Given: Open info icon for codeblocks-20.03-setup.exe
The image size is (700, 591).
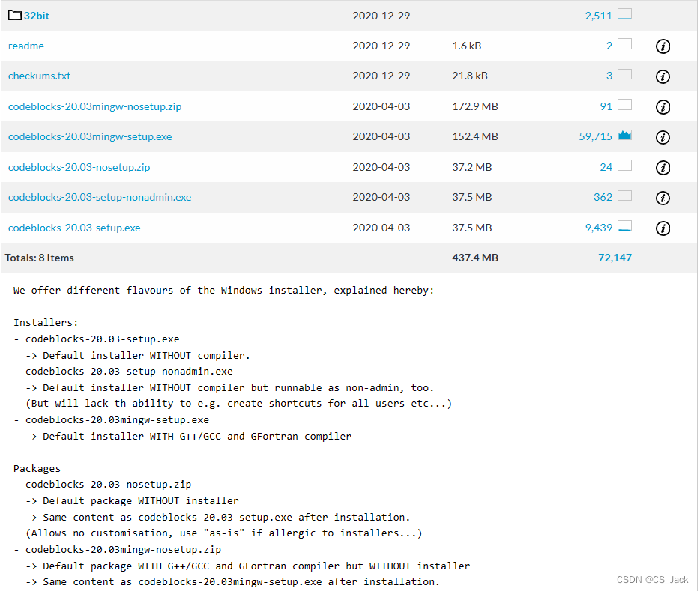Looking at the screenshot, I should click(x=663, y=228).
